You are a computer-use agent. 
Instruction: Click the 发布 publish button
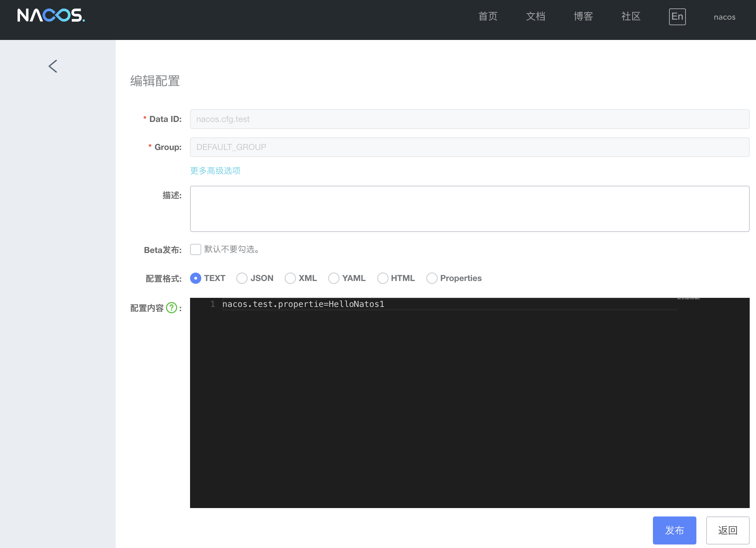[674, 530]
